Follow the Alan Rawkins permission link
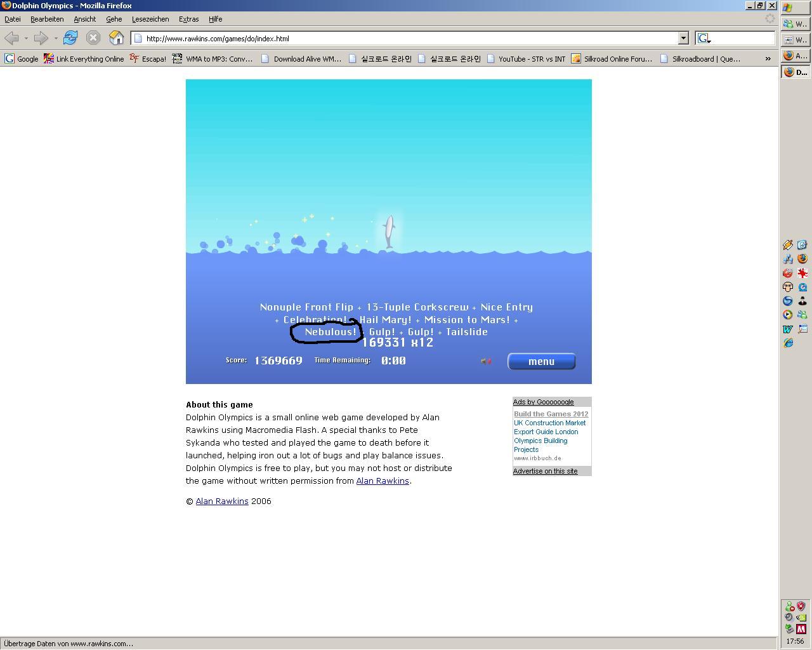Viewport: 812px width, 650px height. [x=382, y=481]
